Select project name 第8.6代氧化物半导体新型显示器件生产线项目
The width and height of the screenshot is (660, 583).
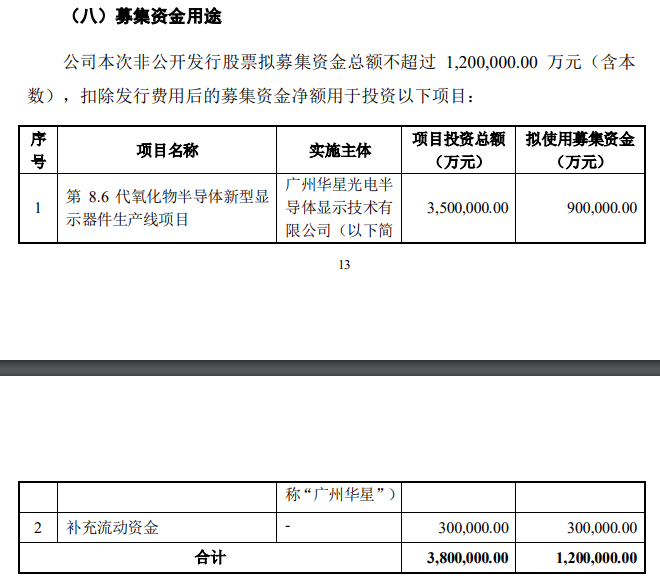(167, 208)
